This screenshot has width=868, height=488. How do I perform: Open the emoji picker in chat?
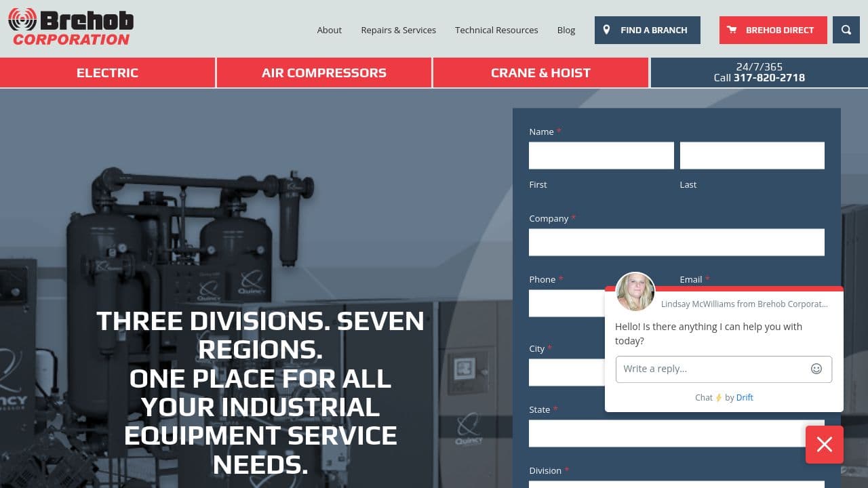pyautogui.click(x=816, y=369)
